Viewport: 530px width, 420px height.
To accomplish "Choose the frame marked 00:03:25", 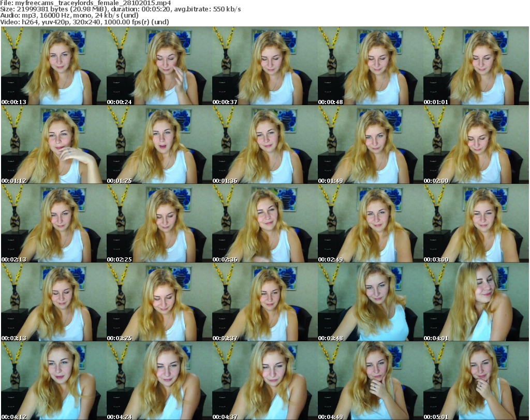I will pos(159,302).
